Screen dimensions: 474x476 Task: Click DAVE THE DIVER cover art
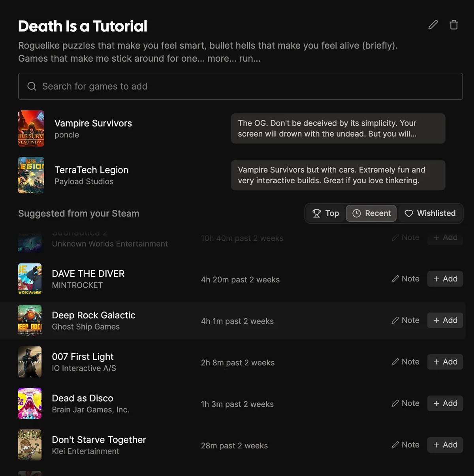click(x=30, y=279)
